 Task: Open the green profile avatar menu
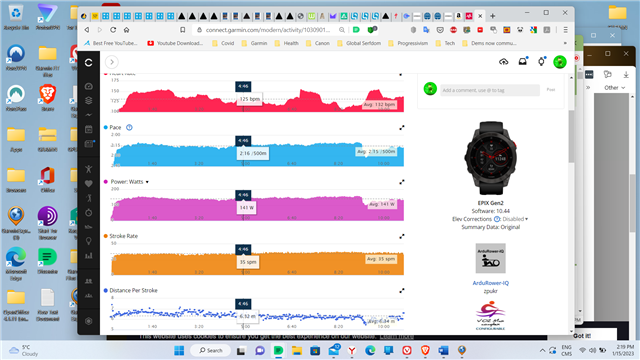(560, 62)
